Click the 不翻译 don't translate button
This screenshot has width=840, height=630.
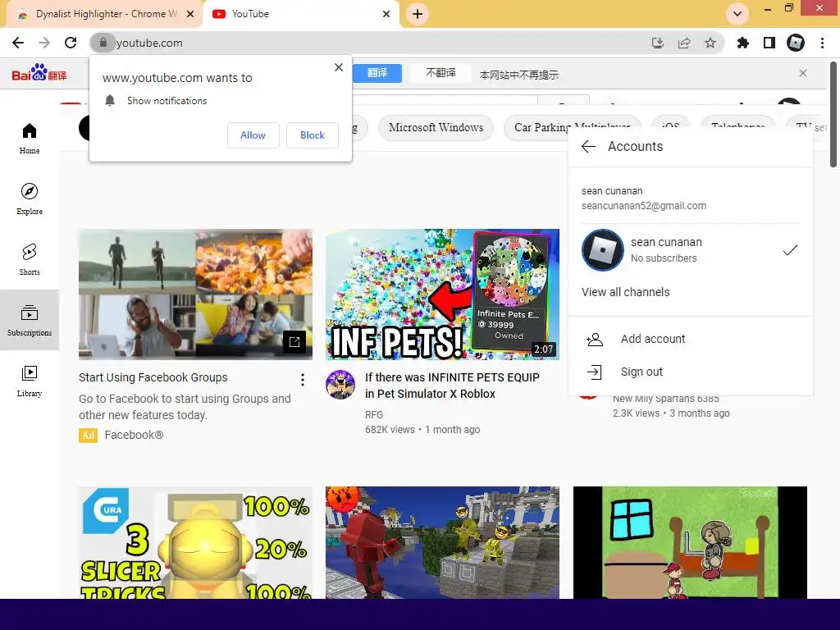[x=441, y=73]
